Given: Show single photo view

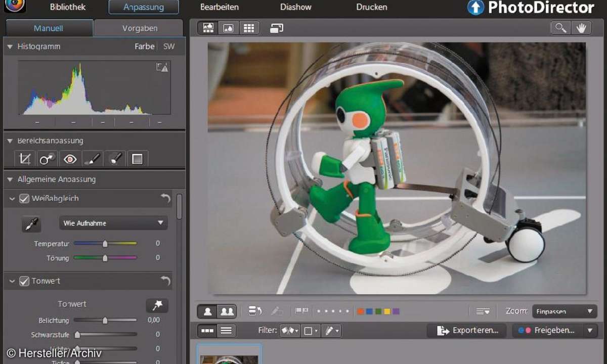Looking at the screenshot, I should pos(207,311).
